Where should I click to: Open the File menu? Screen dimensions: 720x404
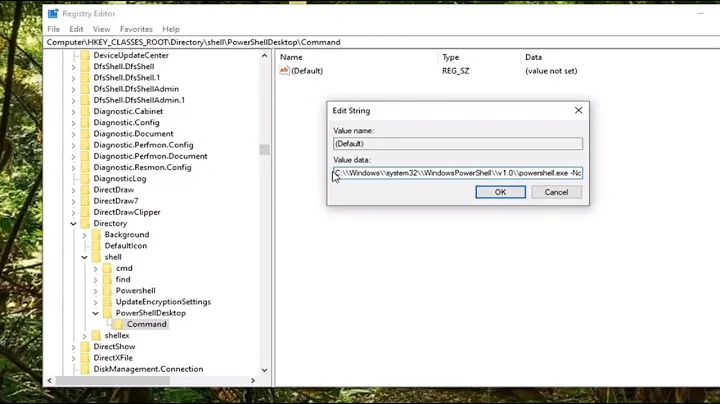click(54, 29)
